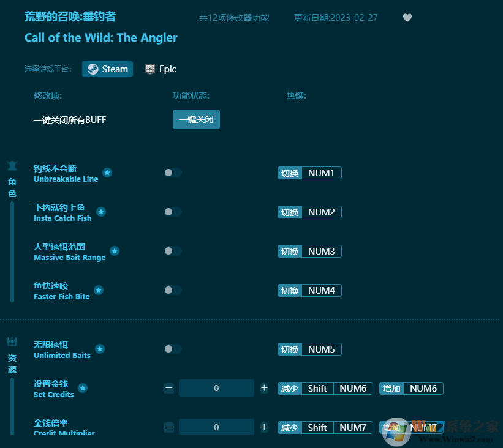The height and width of the screenshot is (448, 503).
Task: Click the Credit Multiplier value field
Action: click(x=216, y=427)
